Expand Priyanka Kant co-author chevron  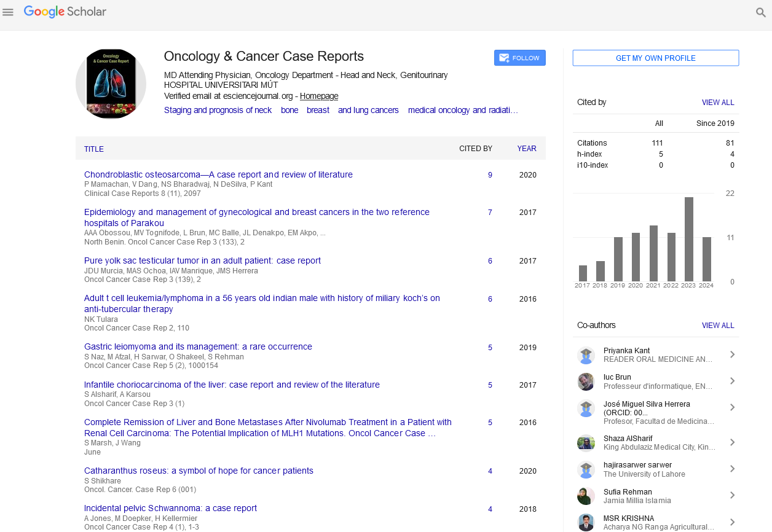pyautogui.click(x=732, y=354)
